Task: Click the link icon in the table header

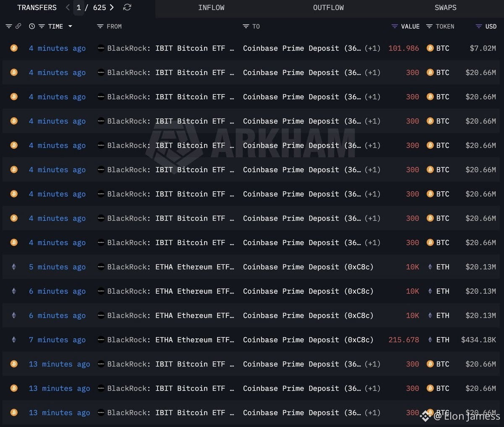Action: tap(18, 26)
